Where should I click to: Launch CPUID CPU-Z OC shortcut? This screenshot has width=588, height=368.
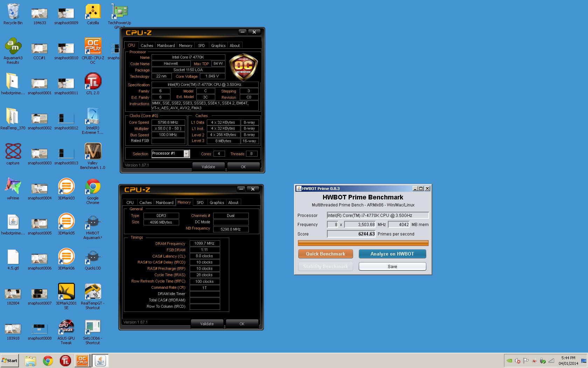coord(93,51)
